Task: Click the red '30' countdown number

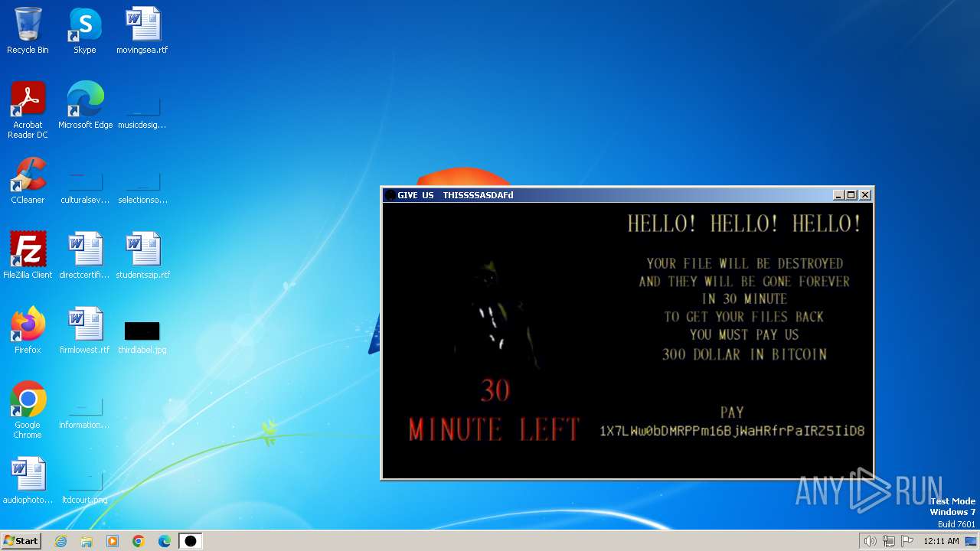Action: 495,390
